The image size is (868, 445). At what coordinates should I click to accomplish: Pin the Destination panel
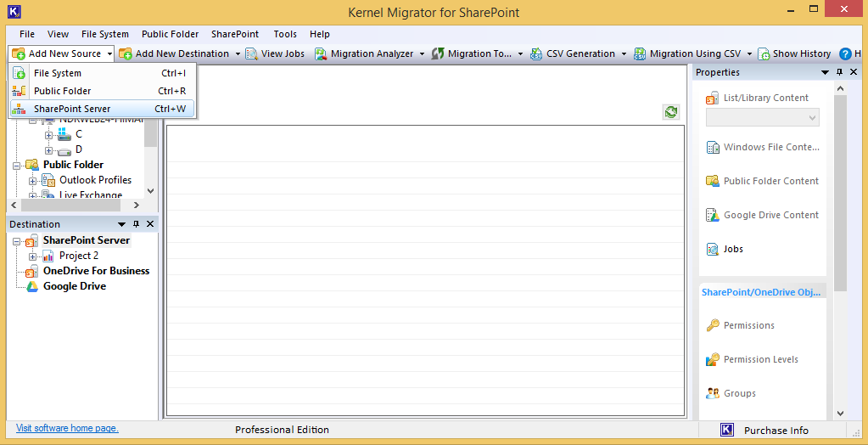136,224
